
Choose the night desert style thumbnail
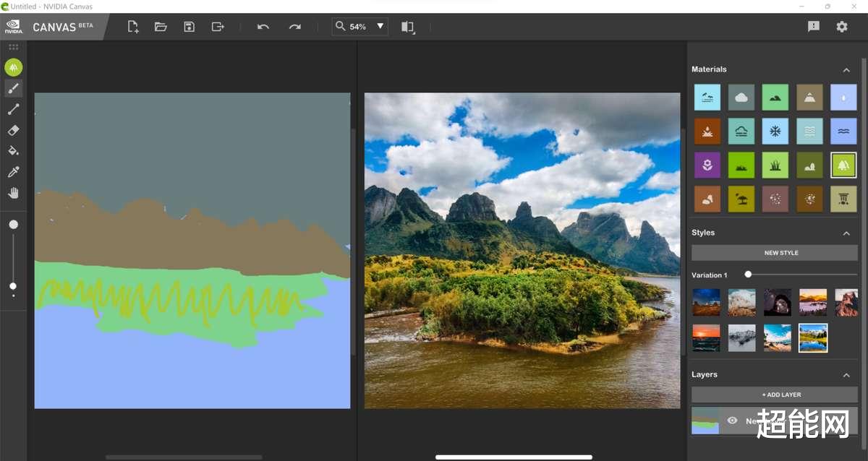[706, 303]
